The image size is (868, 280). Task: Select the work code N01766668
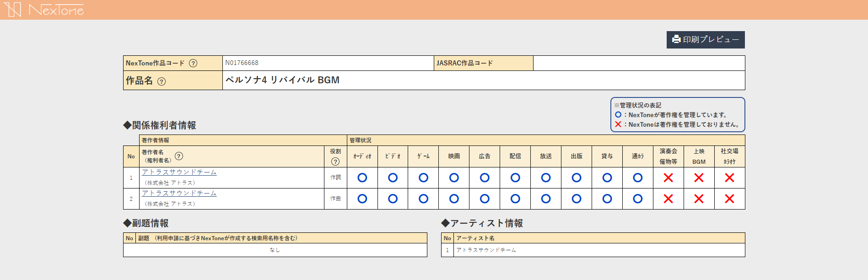click(242, 63)
